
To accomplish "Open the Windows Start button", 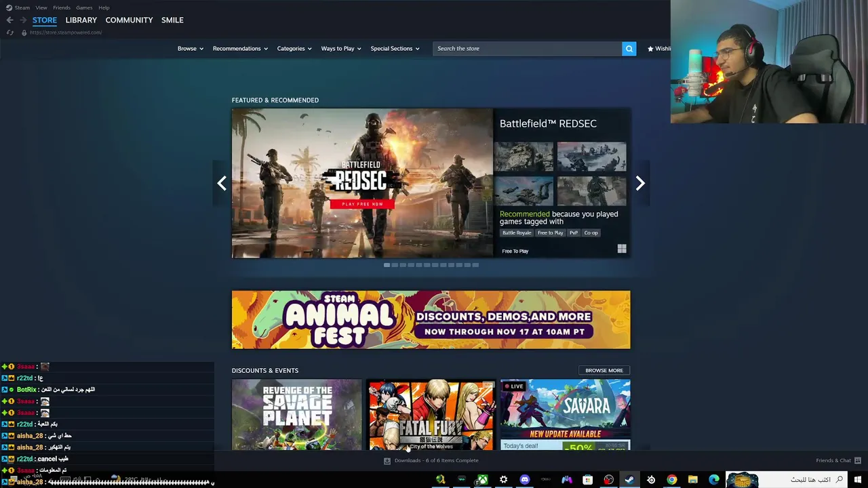I will point(858,480).
